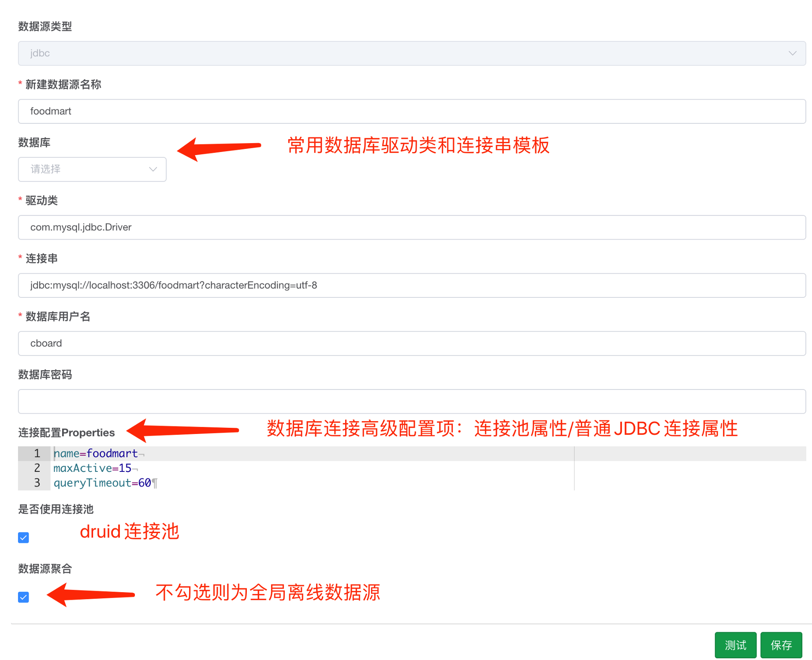
Task: Click the 测试 test button
Action: (x=735, y=645)
